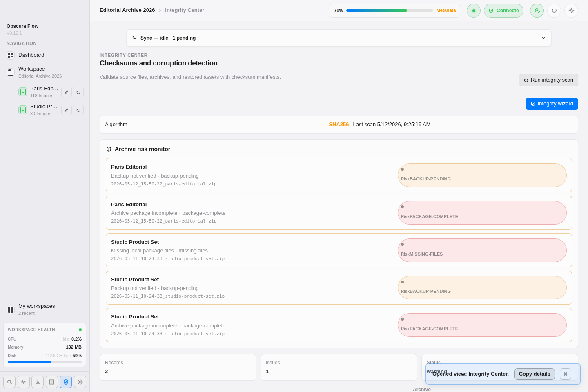
Task: Click the 'Checksums and corruption detection' heading
Action: pyautogui.click(x=158, y=63)
